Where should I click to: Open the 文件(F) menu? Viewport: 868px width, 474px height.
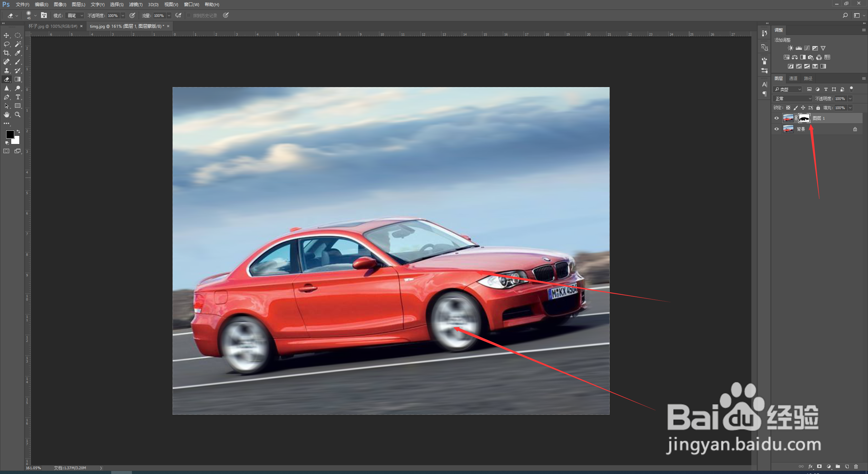click(x=22, y=4)
